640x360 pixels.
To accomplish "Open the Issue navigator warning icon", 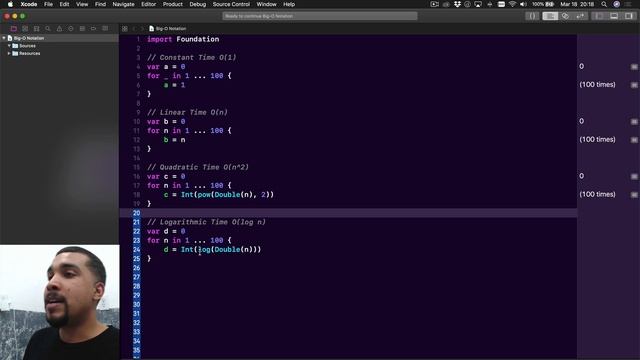I will coord(59,29).
